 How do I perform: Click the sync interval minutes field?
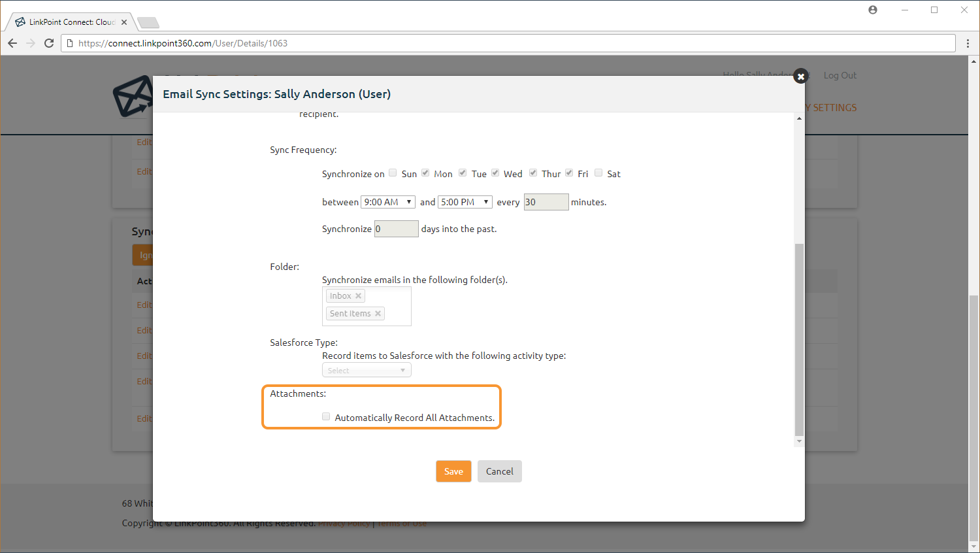pos(546,202)
